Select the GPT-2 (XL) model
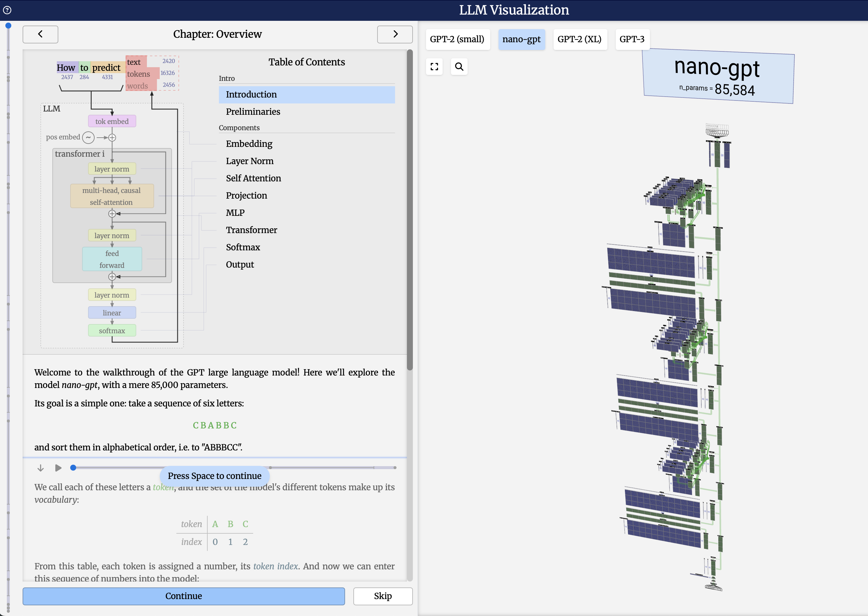The width and height of the screenshot is (868, 616). (x=579, y=40)
